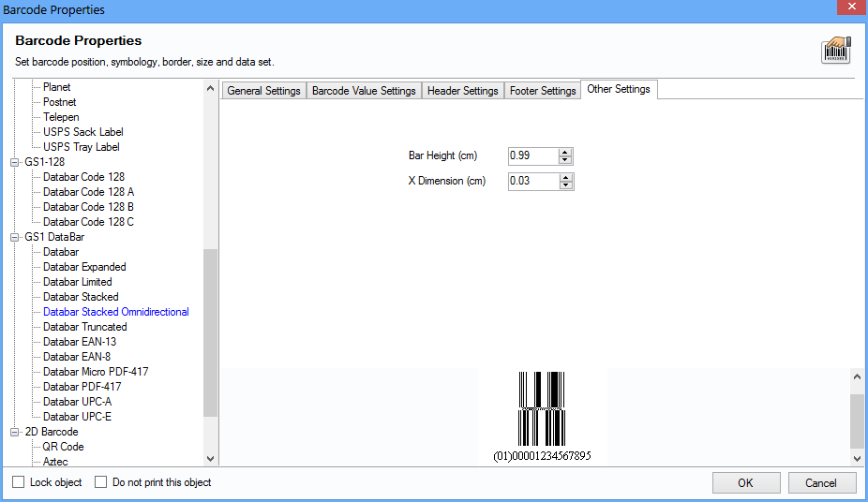Click the Cancel button
Image resolution: width=868 pixels, height=502 pixels.
[x=821, y=482]
